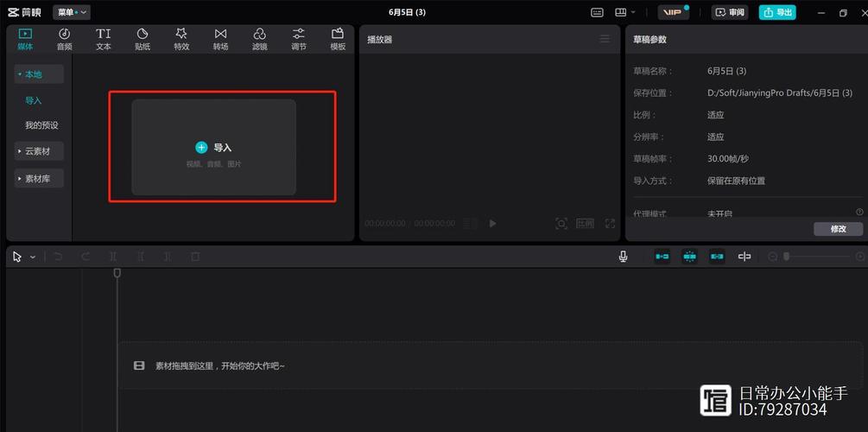Collapse the 本地 (Local) section
This screenshot has width=868, height=432.
click(39, 74)
